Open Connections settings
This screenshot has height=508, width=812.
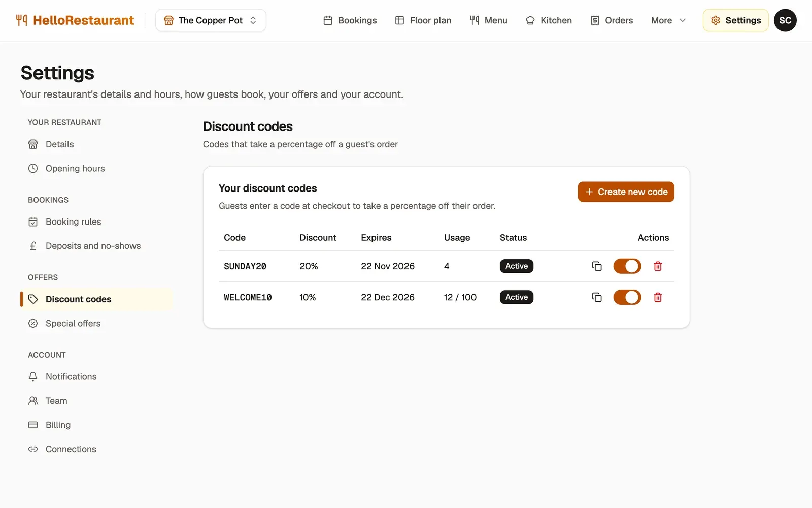pos(96,449)
